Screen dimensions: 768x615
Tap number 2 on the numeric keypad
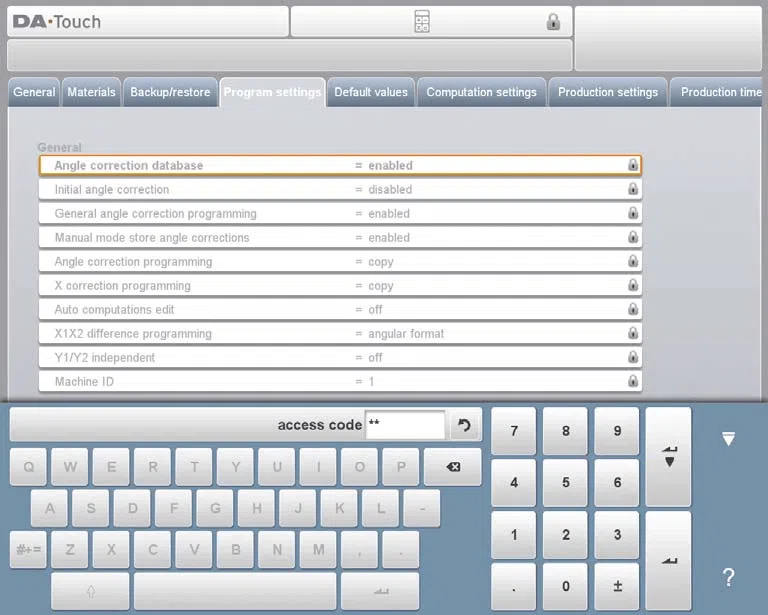(x=565, y=535)
